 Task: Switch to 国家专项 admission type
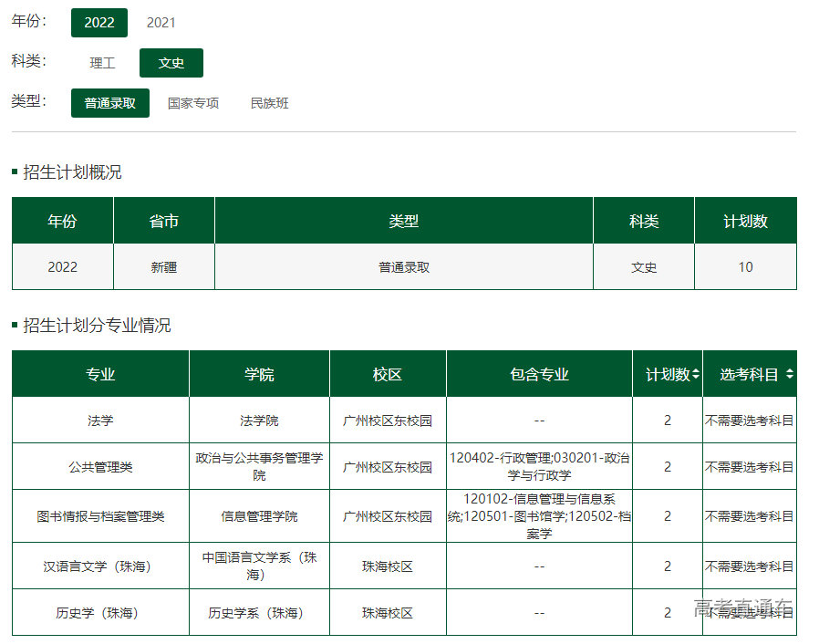[193, 103]
